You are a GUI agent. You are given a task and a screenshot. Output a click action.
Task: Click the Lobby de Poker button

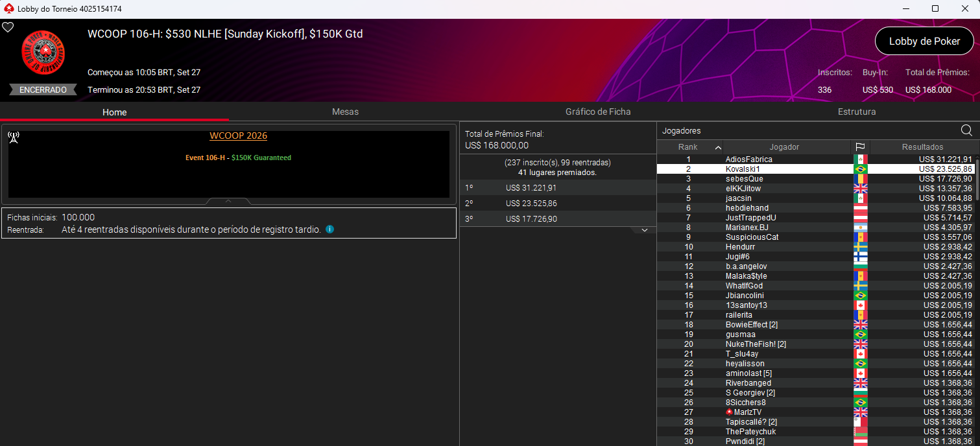click(924, 41)
